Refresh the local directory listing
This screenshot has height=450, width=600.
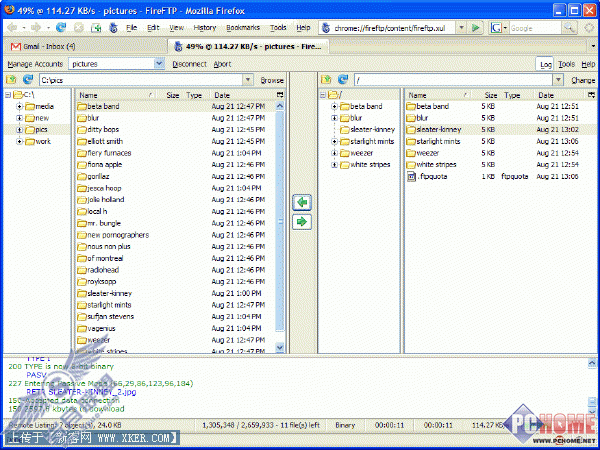pos(28,80)
